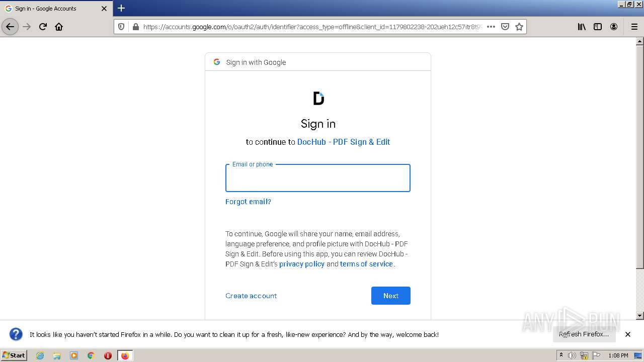644x362 pixels.
Task: Open File Explorer from taskbar
Action: tap(57, 355)
